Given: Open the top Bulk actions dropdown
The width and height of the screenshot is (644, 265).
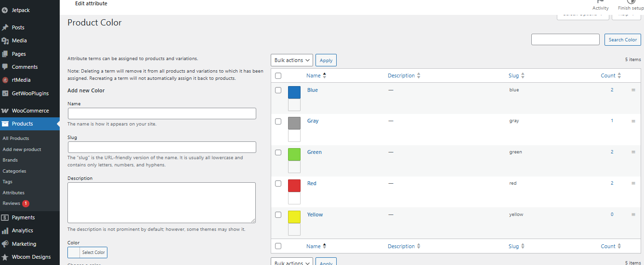Looking at the screenshot, I should tap(291, 60).
